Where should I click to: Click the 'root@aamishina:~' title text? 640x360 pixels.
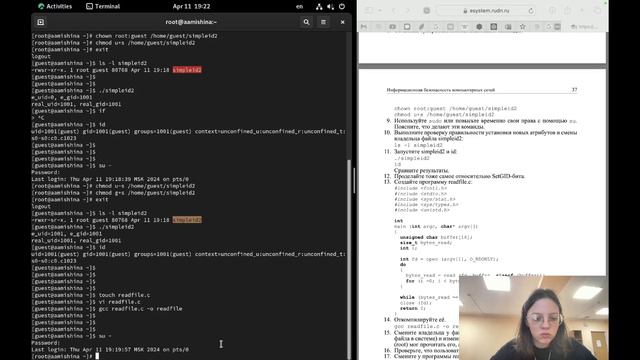coord(191,22)
